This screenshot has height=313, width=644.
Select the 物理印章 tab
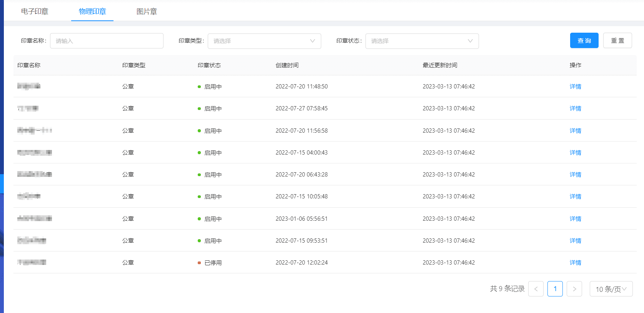(x=92, y=12)
